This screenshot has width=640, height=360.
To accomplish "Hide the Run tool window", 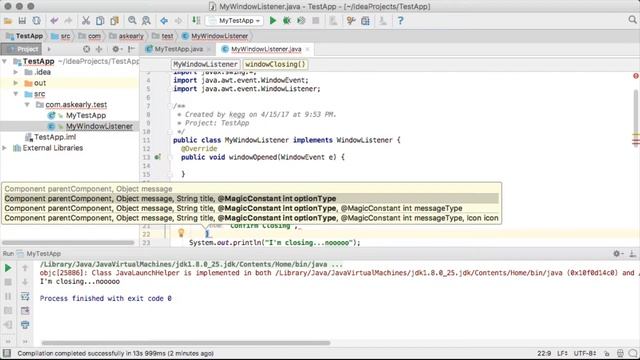I will (632, 254).
